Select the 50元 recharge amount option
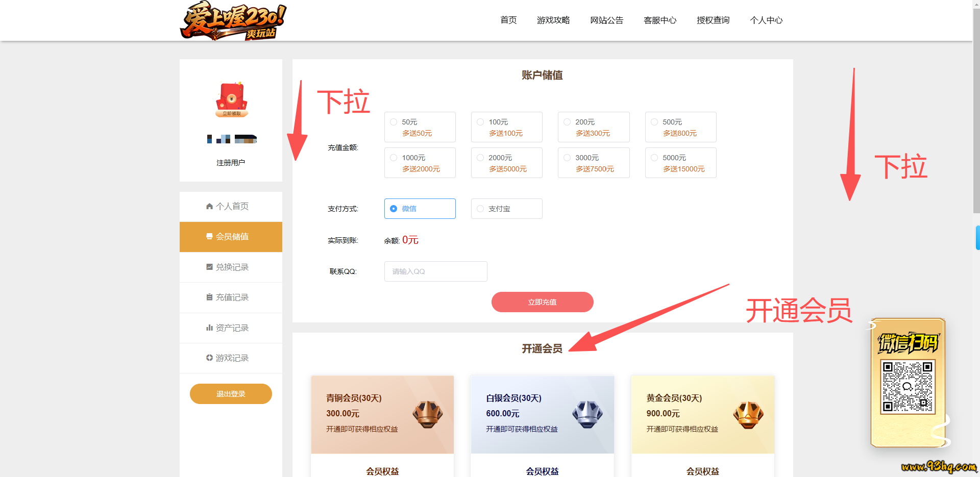Screen dimensions: 980x477 click(420, 127)
